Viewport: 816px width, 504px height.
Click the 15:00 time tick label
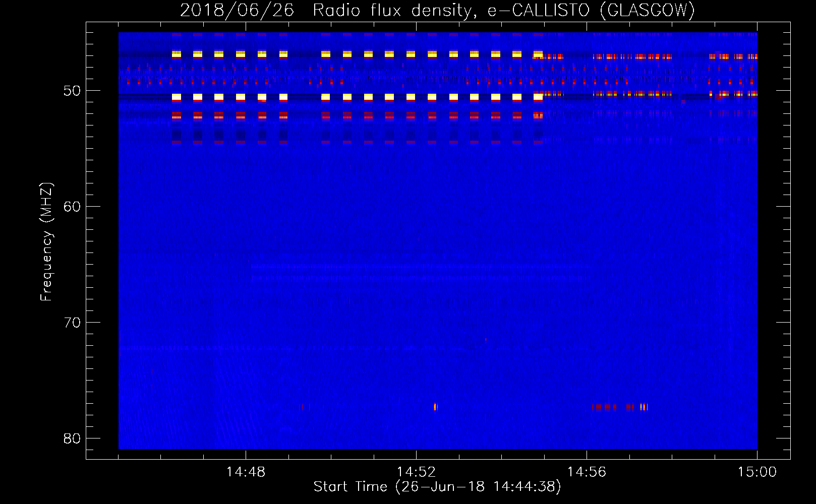point(757,472)
